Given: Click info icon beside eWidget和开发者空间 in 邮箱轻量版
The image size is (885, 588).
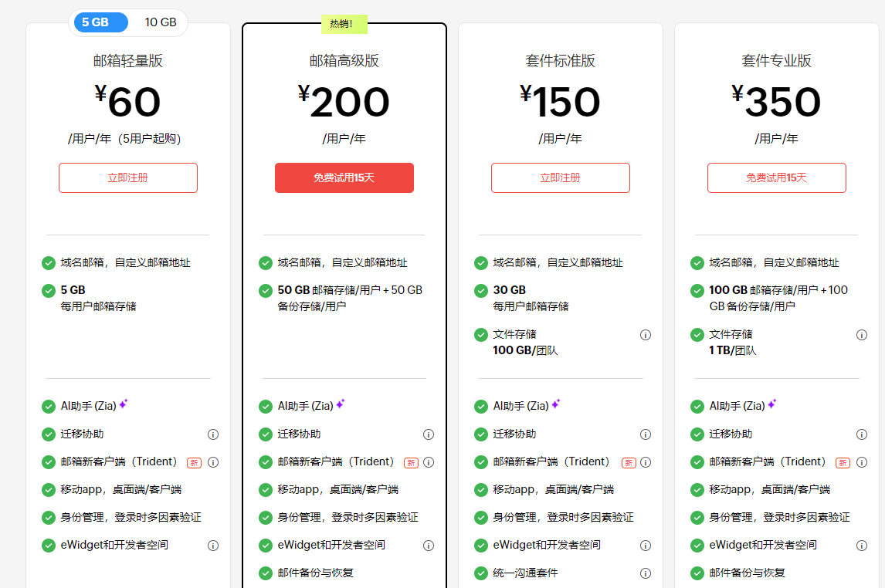Looking at the screenshot, I should [x=212, y=546].
